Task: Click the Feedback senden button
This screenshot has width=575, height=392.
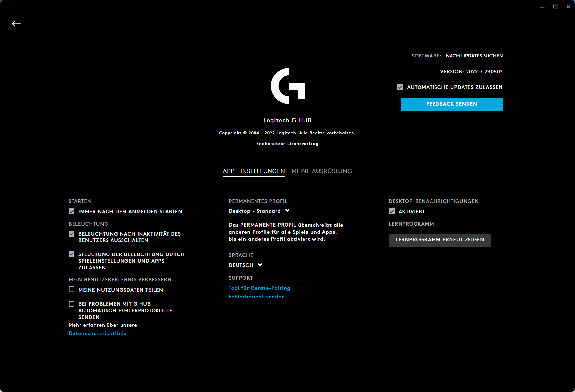Action: coord(452,104)
